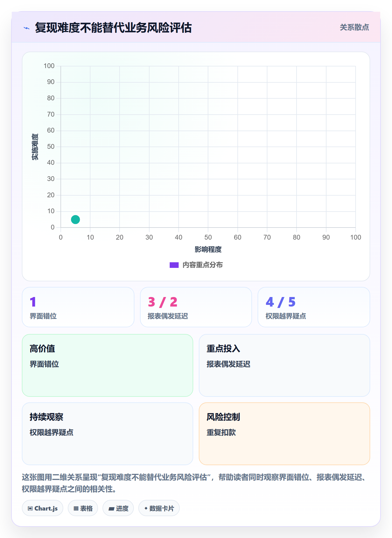Click the x-axis tick label 50
The width and height of the screenshot is (392, 538).
pos(208,237)
